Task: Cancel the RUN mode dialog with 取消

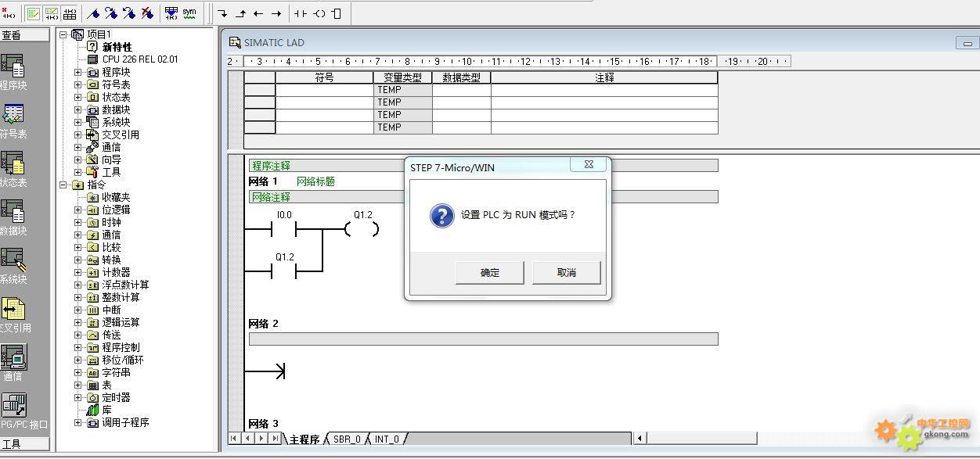Action: (x=567, y=273)
